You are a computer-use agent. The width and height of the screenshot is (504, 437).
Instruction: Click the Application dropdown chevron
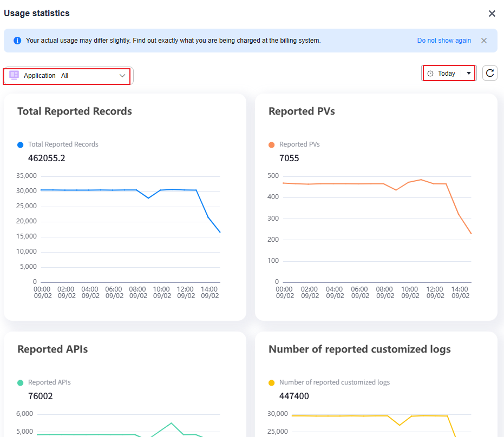coord(122,76)
